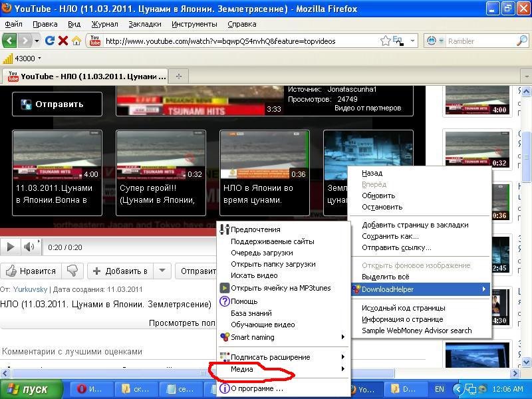Highlight the DownloadHelper context menu entry

click(421, 289)
